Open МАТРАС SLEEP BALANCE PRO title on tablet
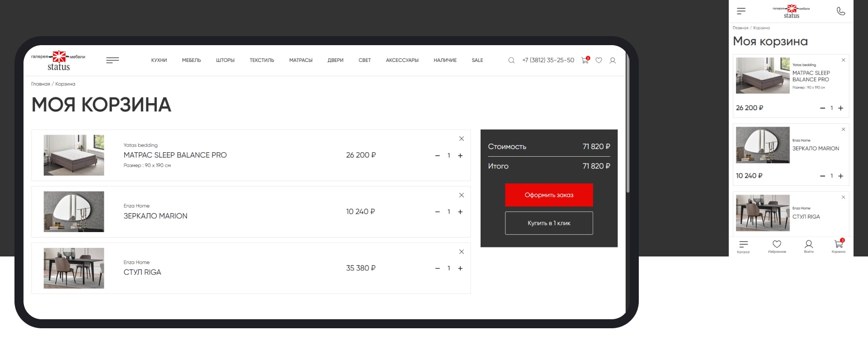The width and height of the screenshot is (868, 340). pos(175,155)
